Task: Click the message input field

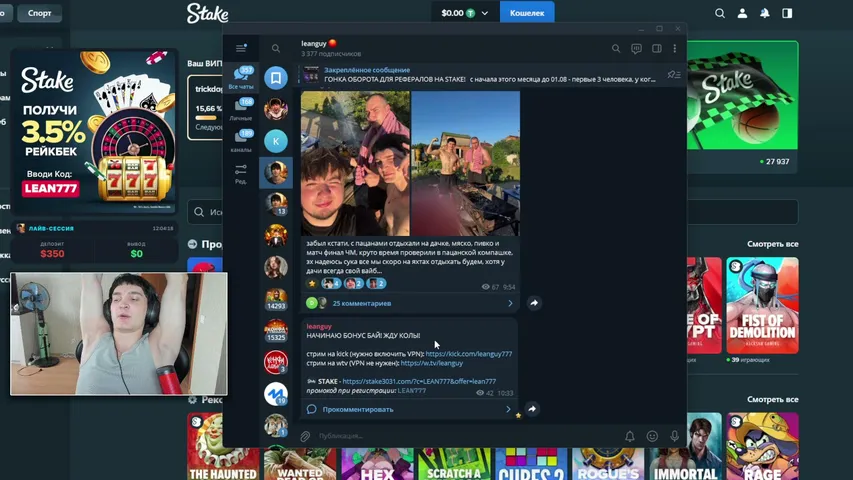Action: tap(468, 436)
